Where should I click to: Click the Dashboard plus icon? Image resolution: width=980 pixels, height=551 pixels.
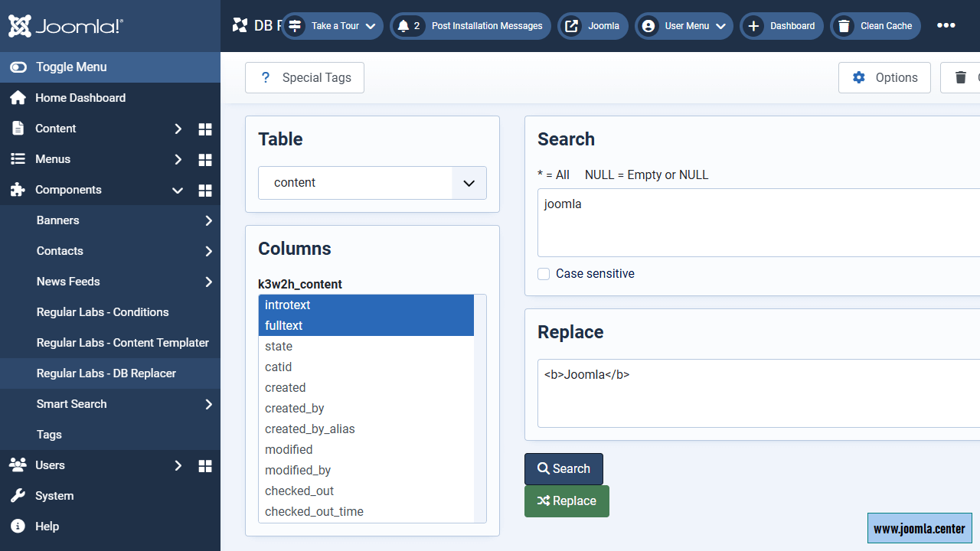click(x=753, y=26)
